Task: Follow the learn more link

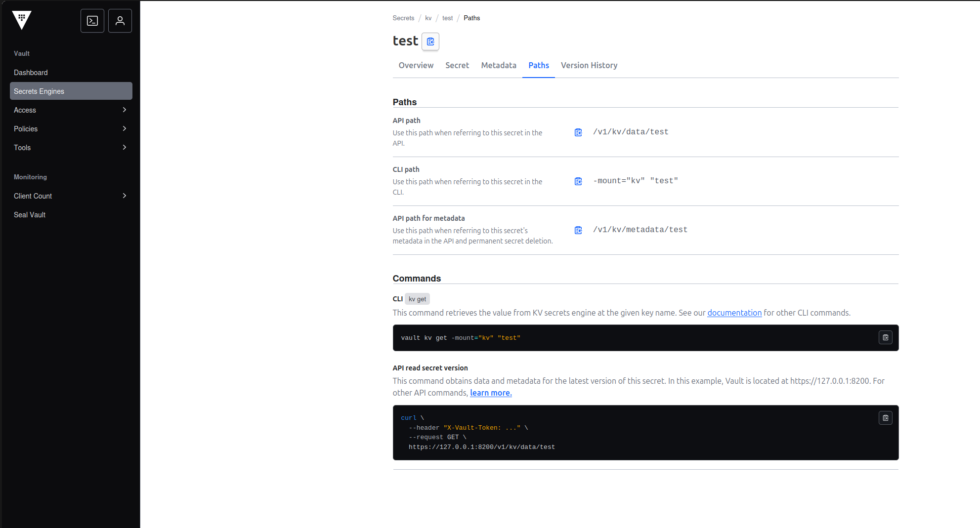Action: click(x=490, y=393)
